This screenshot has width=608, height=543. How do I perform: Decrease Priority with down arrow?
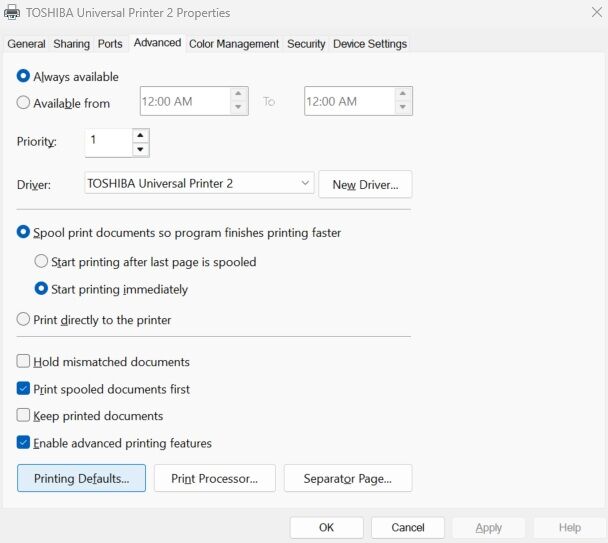[141, 149]
